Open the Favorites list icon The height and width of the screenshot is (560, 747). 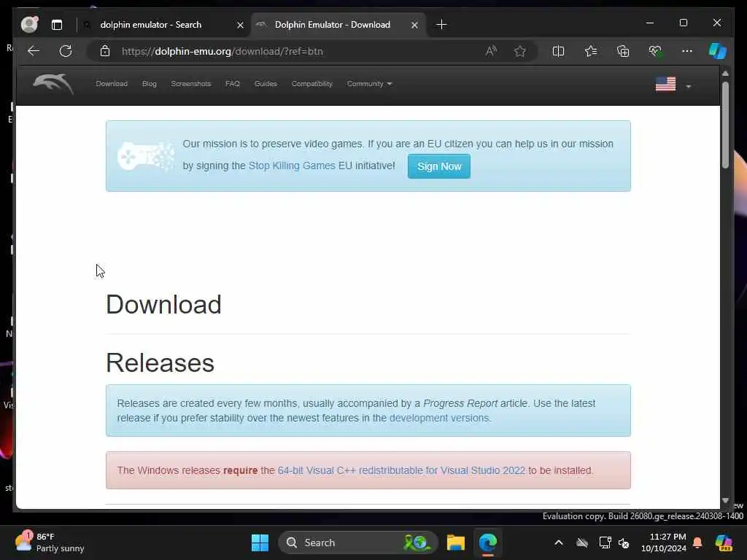click(591, 51)
